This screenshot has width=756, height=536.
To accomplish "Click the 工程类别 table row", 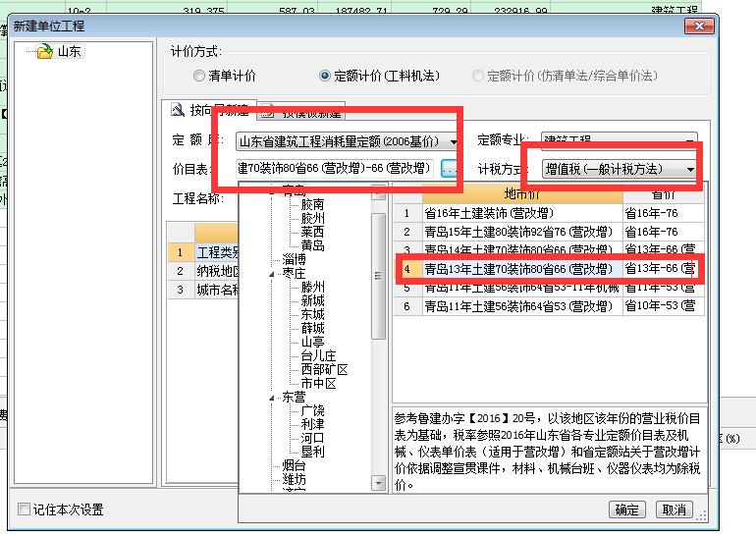I will point(203,252).
